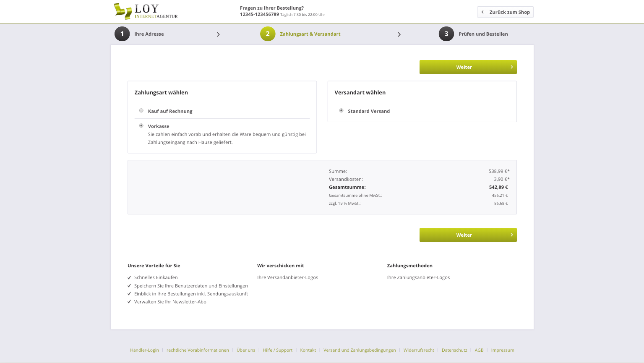Select step 2 circle icon
Screen dimensions: 644x363
(x=268, y=34)
